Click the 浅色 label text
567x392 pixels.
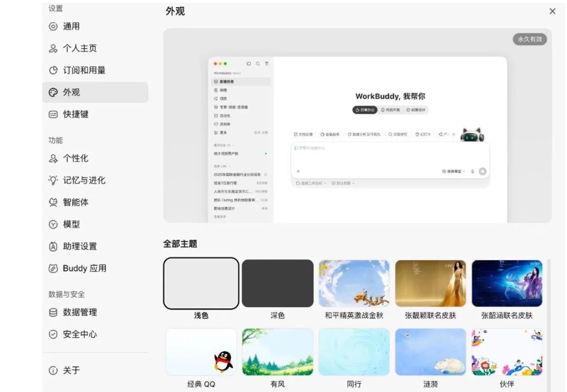coord(201,316)
